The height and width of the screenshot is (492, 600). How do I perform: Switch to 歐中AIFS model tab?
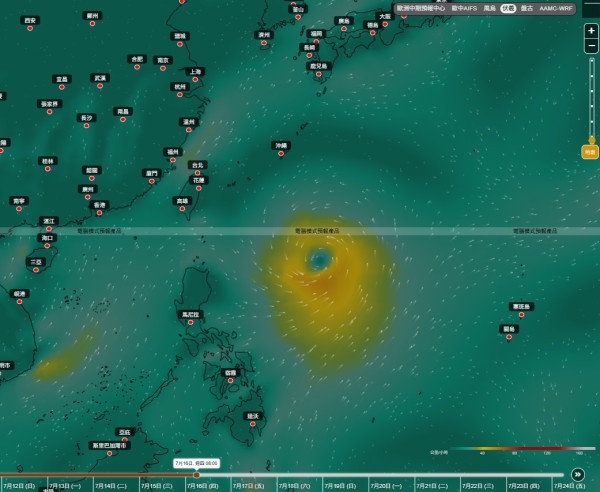click(464, 8)
